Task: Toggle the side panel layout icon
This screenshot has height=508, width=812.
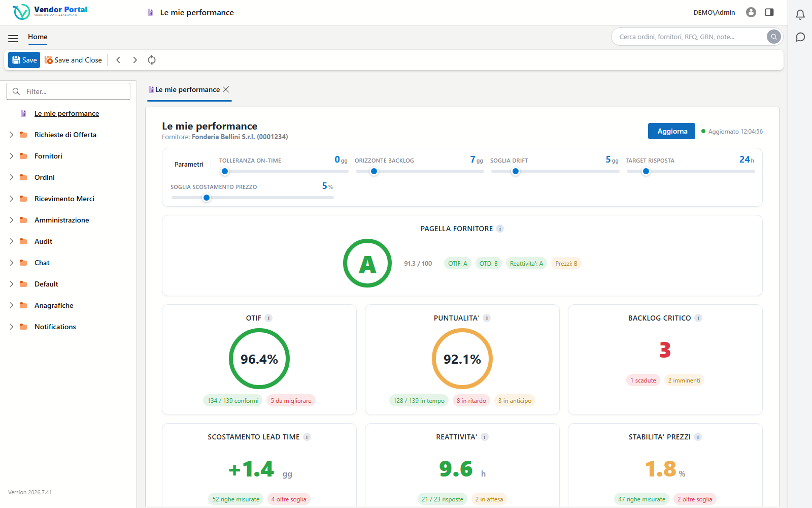Action: click(x=769, y=12)
